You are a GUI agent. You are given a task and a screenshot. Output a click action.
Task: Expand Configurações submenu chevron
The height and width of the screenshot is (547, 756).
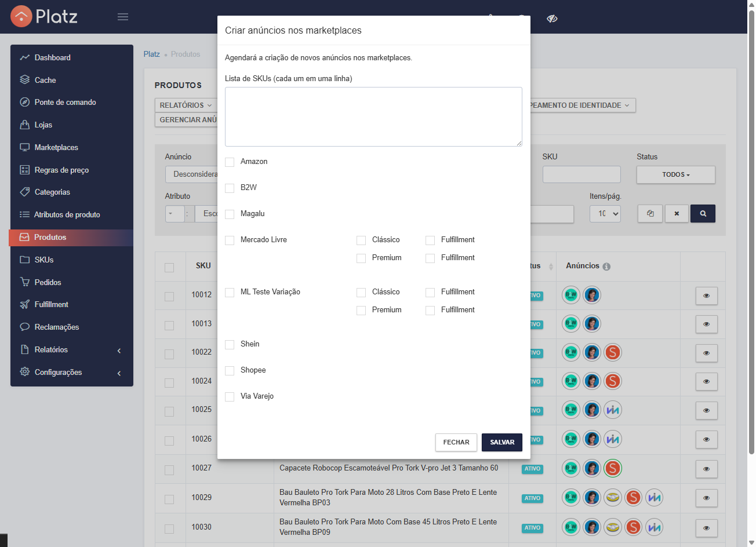(119, 373)
